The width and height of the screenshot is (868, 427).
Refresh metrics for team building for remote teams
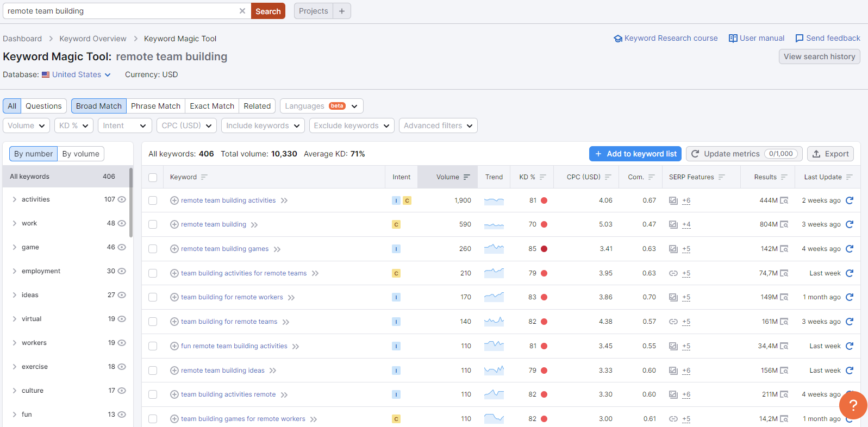(x=850, y=322)
